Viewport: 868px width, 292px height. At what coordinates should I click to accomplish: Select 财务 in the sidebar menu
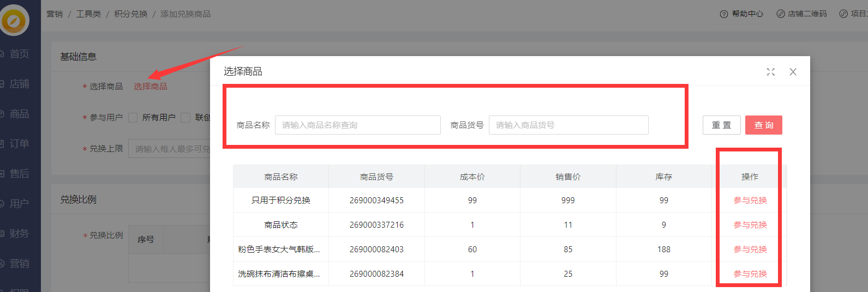19,234
